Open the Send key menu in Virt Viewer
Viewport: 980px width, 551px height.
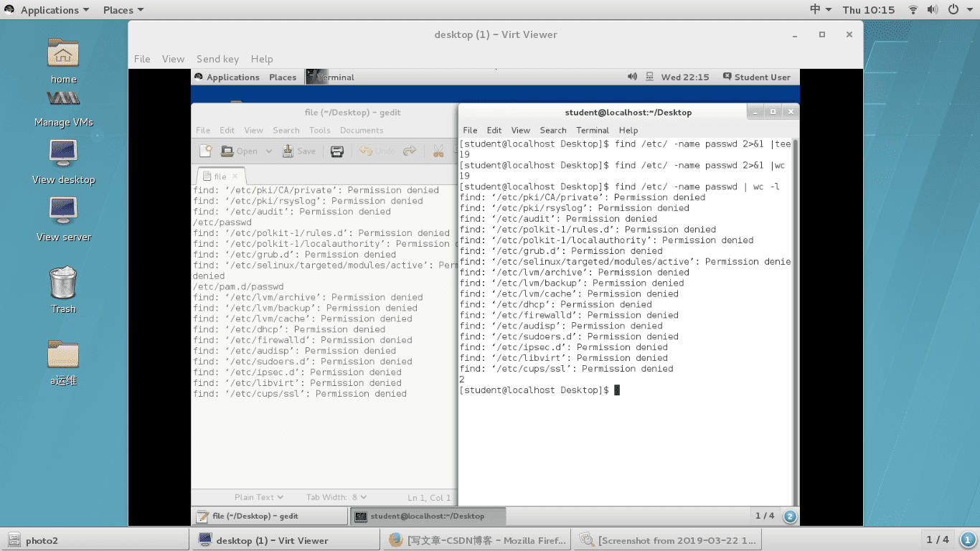[217, 59]
